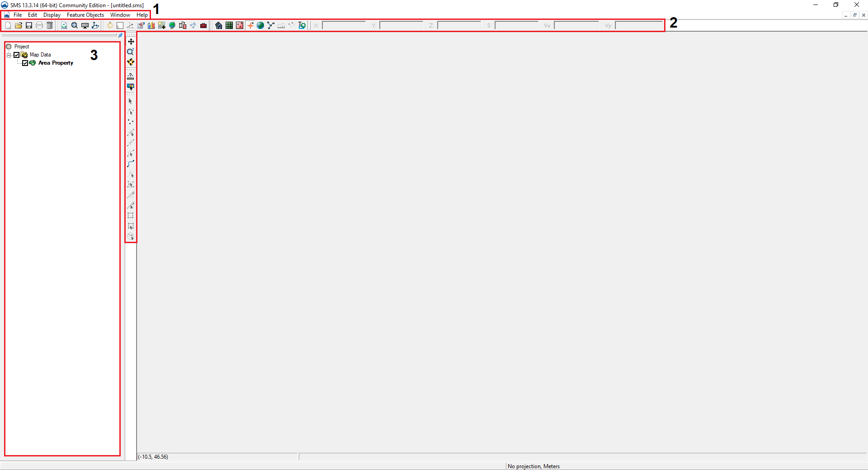This screenshot has height=470, width=868.
Task: Select the Rotate tool
Action: (x=131, y=62)
